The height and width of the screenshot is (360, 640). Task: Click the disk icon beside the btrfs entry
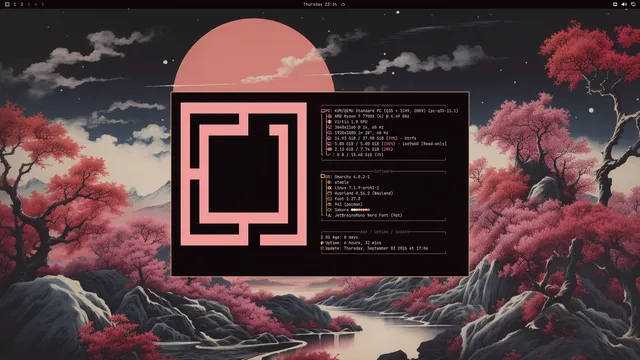329,138
